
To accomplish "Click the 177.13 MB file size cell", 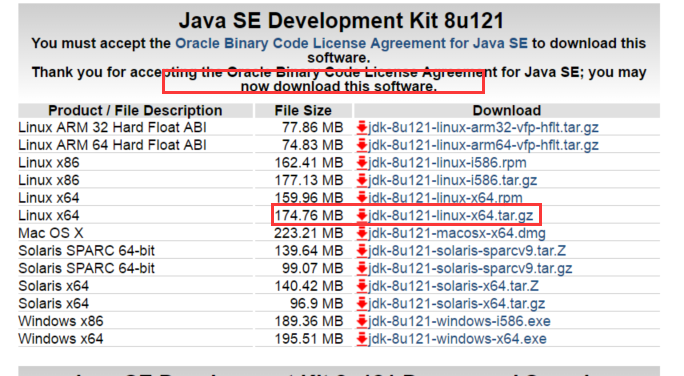I will coord(308,180).
